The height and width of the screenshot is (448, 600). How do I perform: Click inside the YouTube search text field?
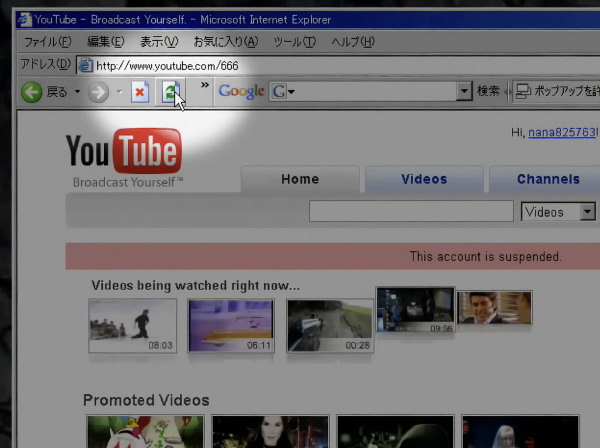[411, 211]
